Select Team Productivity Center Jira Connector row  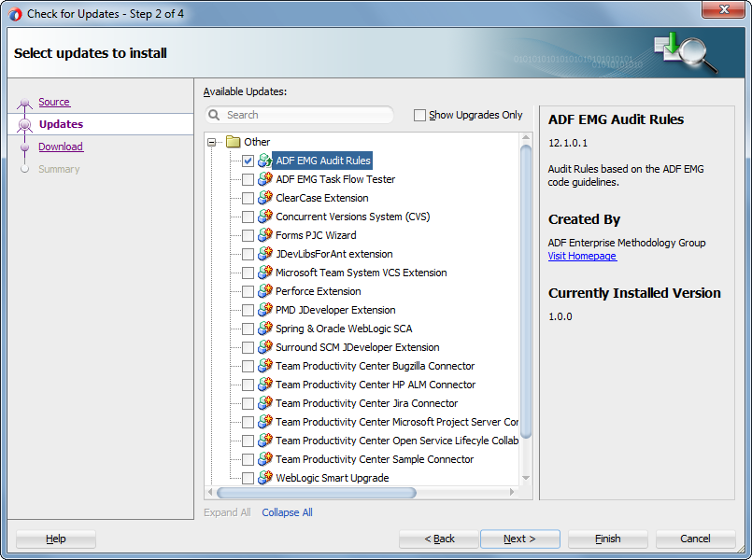click(366, 403)
